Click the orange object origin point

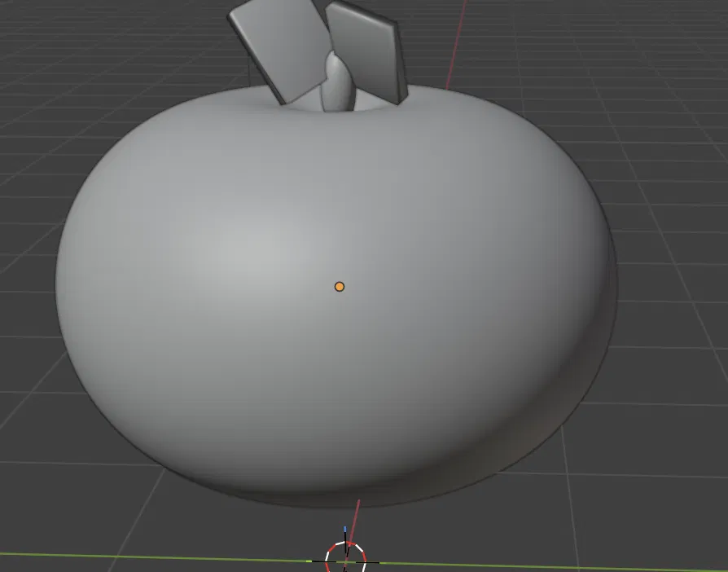coord(340,287)
